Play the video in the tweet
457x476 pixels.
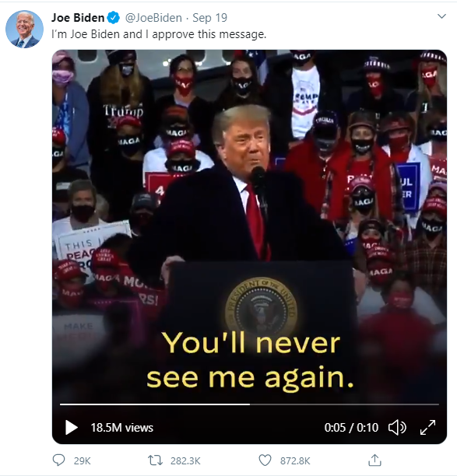[x=72, y=428]
